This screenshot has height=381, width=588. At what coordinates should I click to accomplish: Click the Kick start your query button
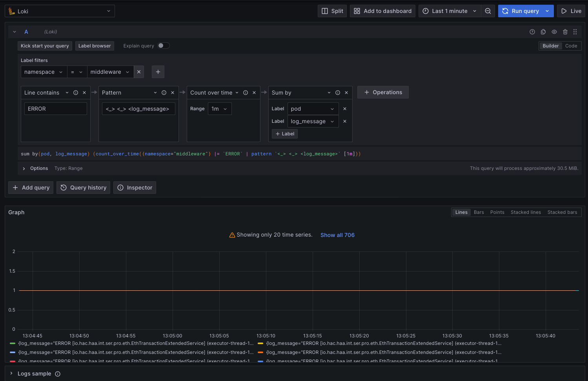[44, 46]
